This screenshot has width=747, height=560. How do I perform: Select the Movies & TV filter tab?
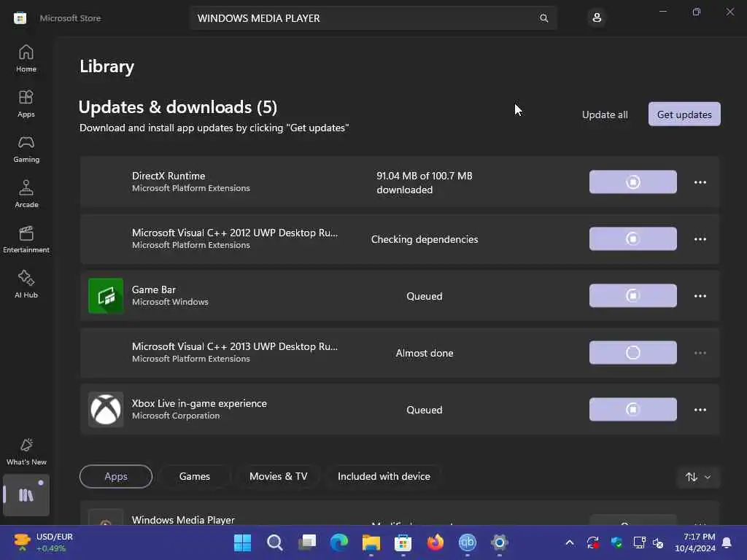point(278,476)
